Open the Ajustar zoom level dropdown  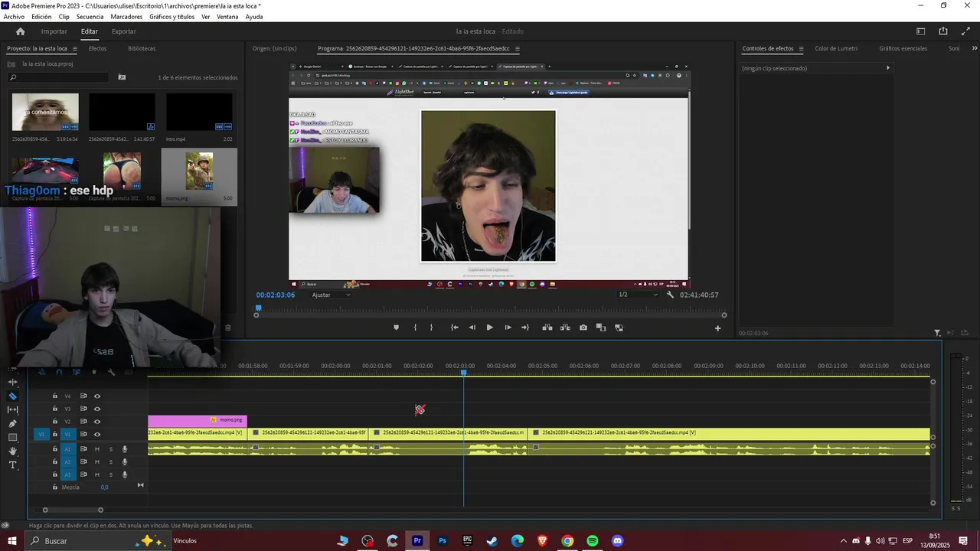[x=332, y=295]
